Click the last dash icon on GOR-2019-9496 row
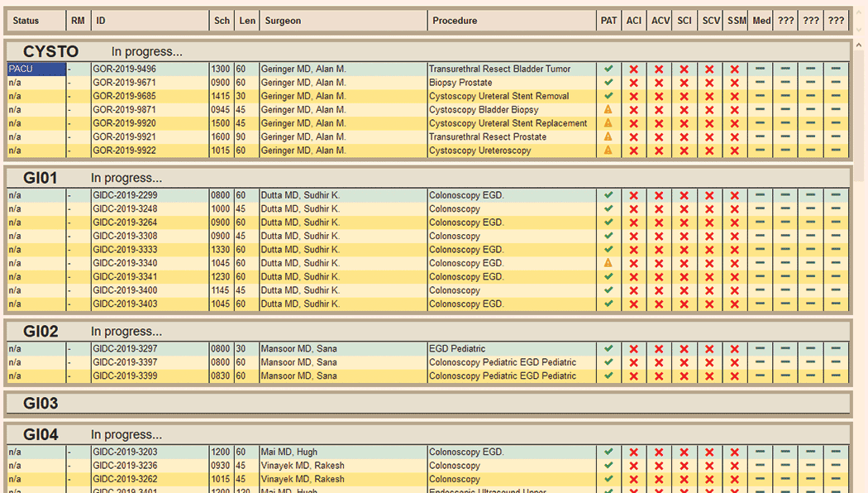The image size is (868, 493). [836, 69]
